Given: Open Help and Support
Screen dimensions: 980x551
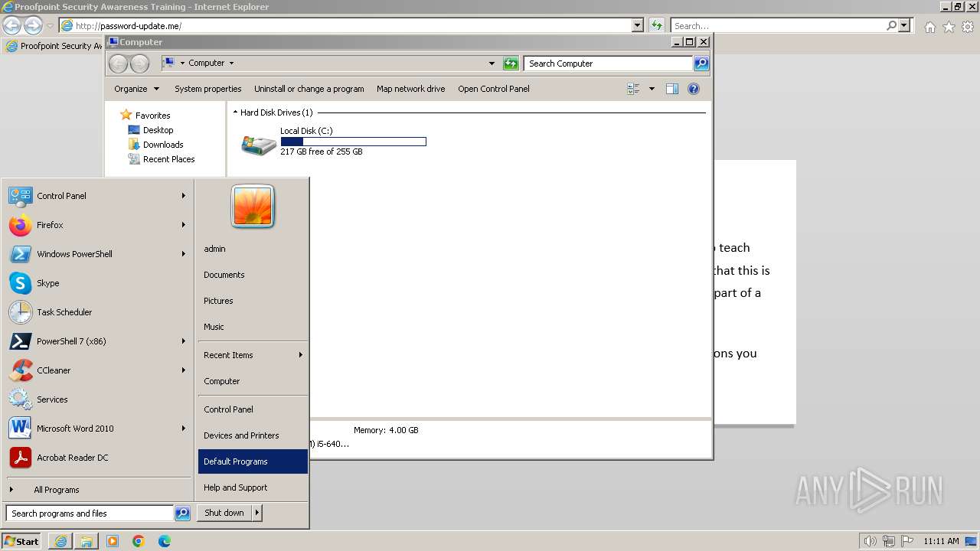Looking at the screenshot, I should coord(253,487).
